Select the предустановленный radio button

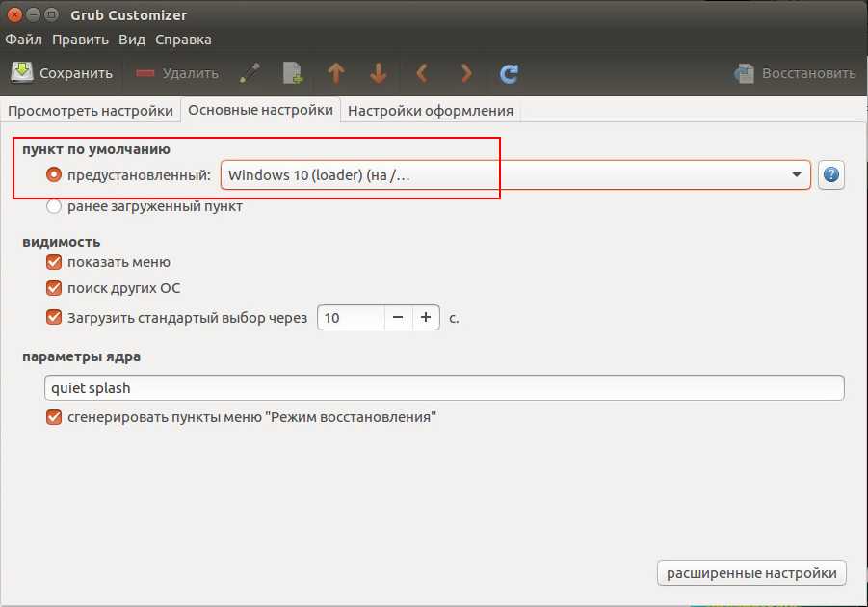click(x=54, y=175)
